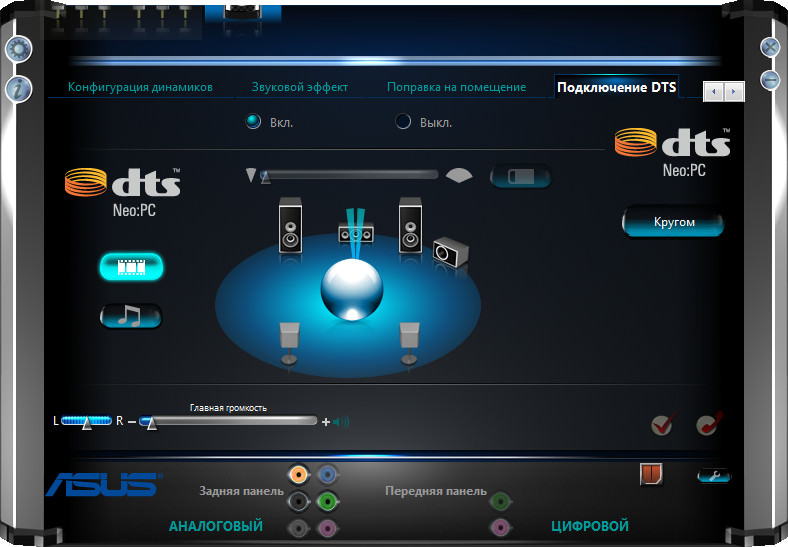Image resolution: width=788 pixels, height=547 pixels.
Task: Minimize the window with the round minus button
Action: pyautogui.click(x=770, y=80)
